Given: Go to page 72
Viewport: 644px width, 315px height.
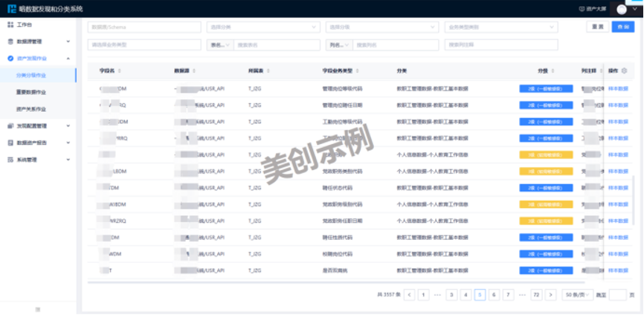Looking at the screenshot, I should click(536, 294).
